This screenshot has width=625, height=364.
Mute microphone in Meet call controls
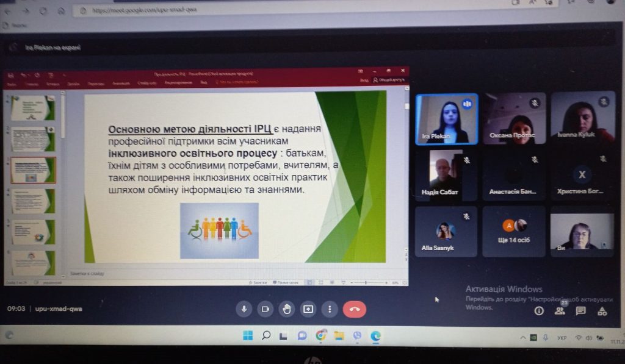(x=244, y=309)
